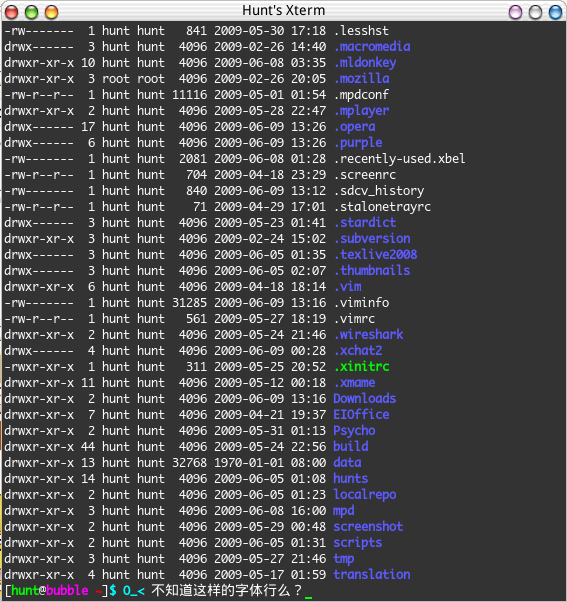Click the green button in the title bar
The width and height of the screenshot is (567, 602).
click(31, 12)
